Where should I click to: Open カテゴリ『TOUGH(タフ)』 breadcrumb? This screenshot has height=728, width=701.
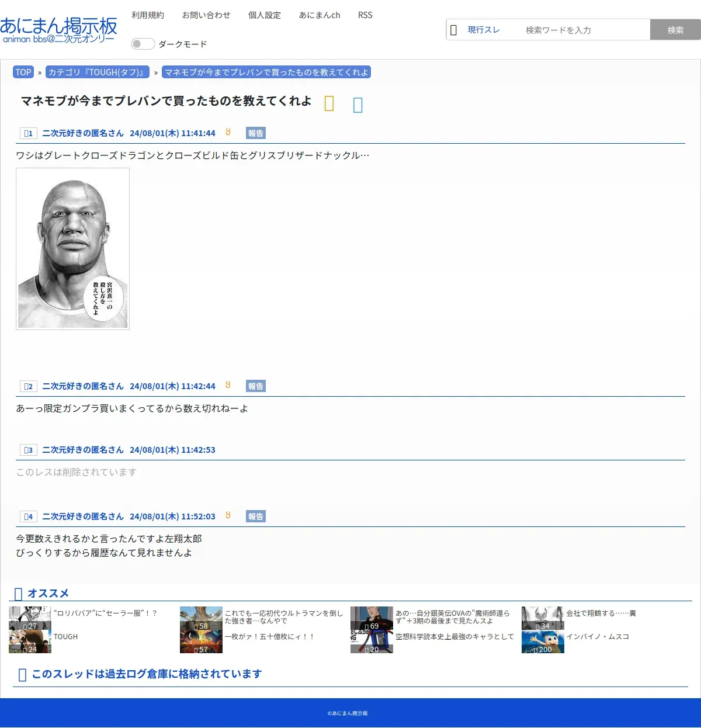pos(98,72)
